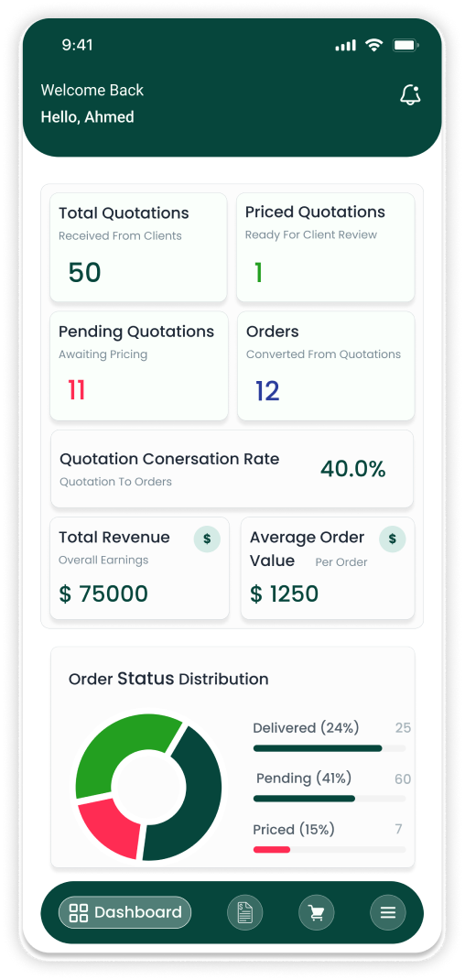Image resolution: width=465 pixels, height=980 pixels.
Task: Open the hamburger menu icon
Action: point(388,913)
